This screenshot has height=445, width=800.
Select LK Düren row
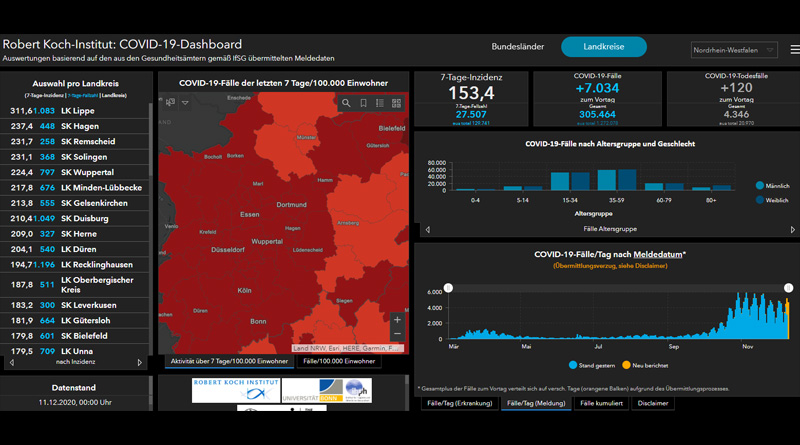click(x=74, y=249)
